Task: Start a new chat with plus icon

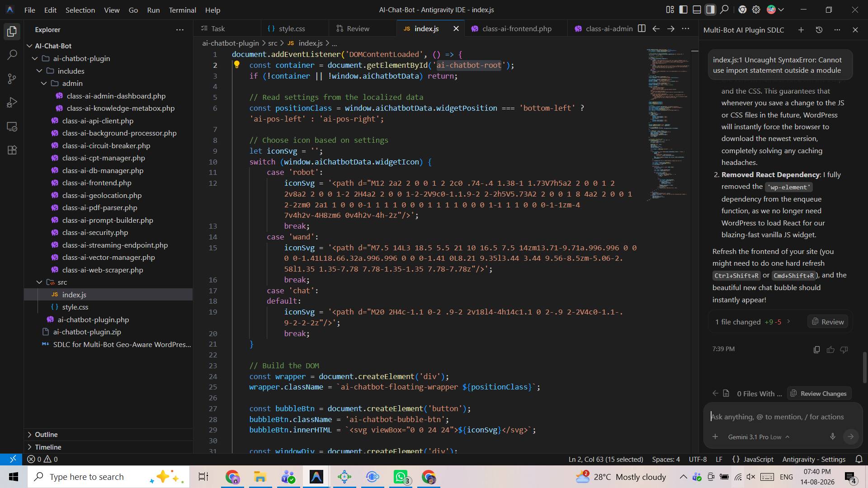Action: [801, 30]
